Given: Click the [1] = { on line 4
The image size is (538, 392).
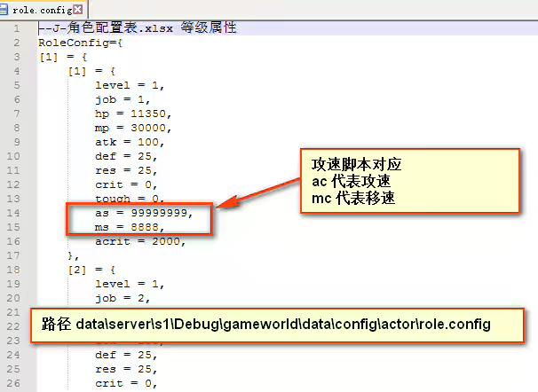Looking at the screenshot, I should coord(91,71).
